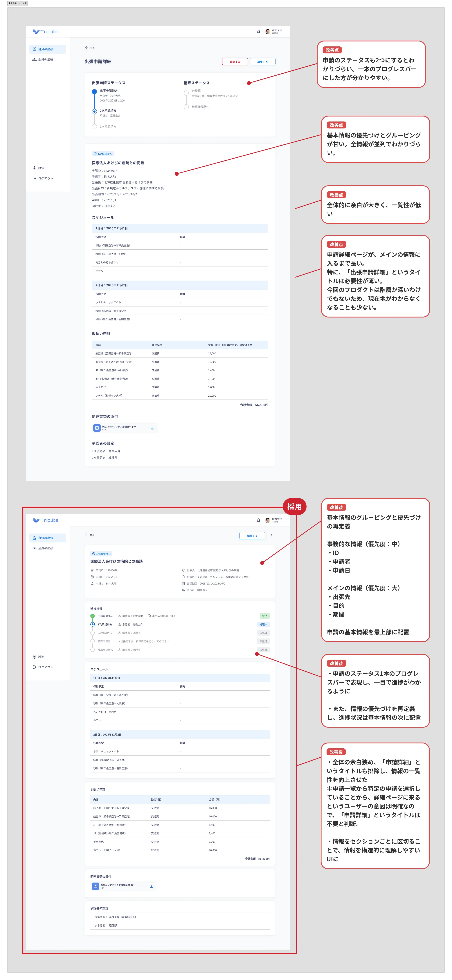Select the 1次承認待ち active step indicator
Viewport: 452px width, 980px height.
point(94,111)
